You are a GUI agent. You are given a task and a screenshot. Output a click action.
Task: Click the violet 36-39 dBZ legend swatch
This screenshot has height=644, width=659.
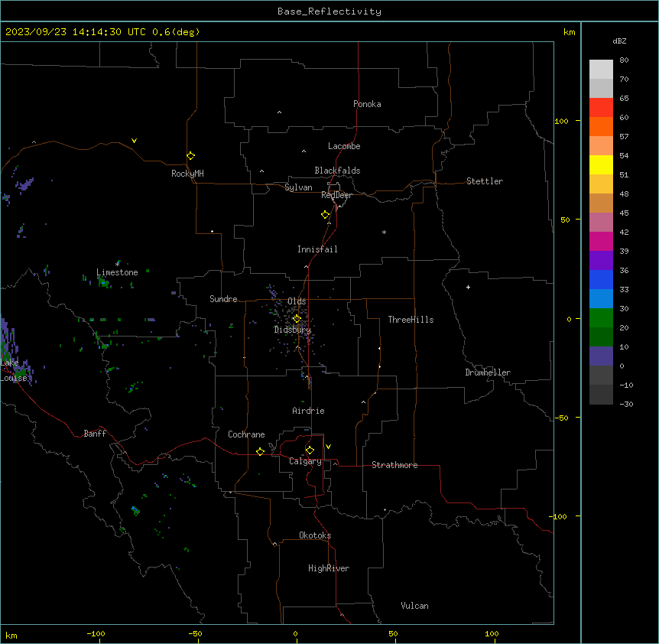[601, 261]
